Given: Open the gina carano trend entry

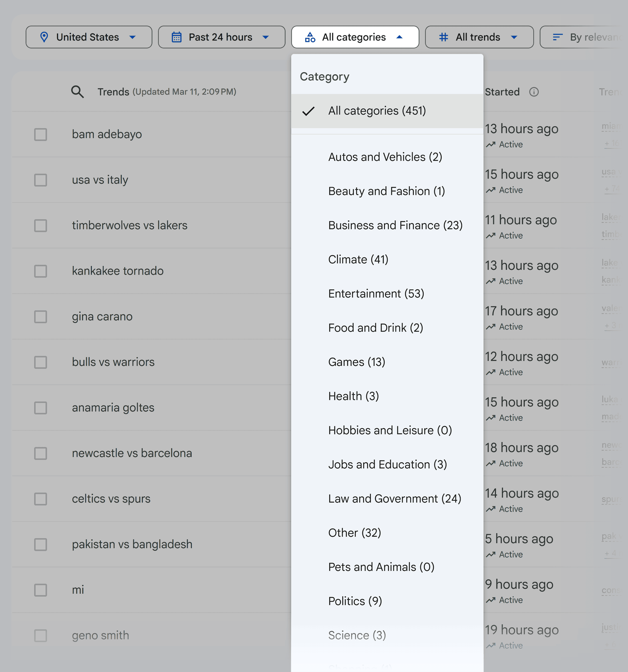Looking at the screenshot, I should click(102, 316).
